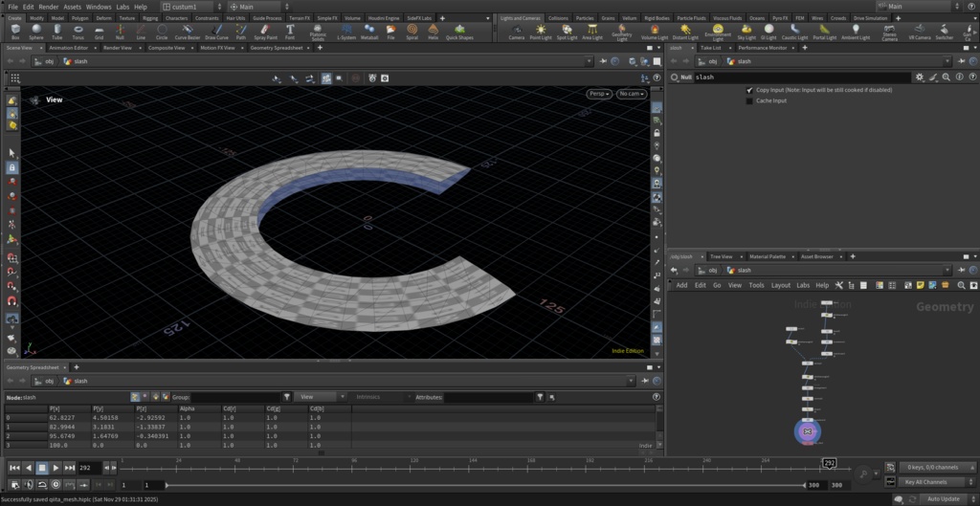
Task: Select the Curve Bezier tool
Action: (x=187, y=32)
